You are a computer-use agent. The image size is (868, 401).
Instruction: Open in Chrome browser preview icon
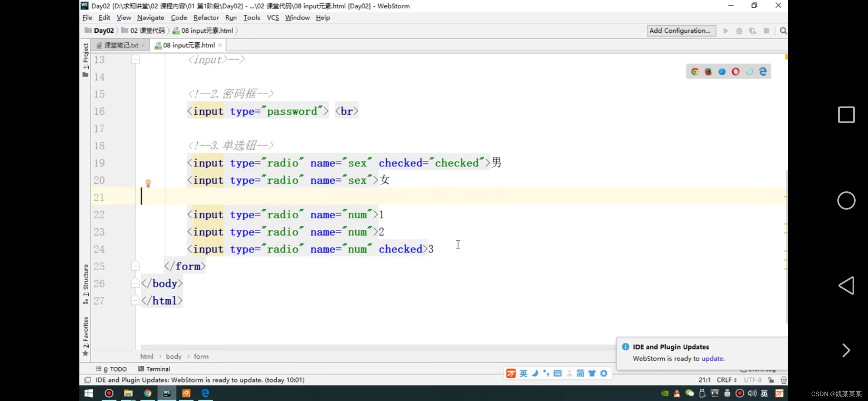tap(695, 72)
